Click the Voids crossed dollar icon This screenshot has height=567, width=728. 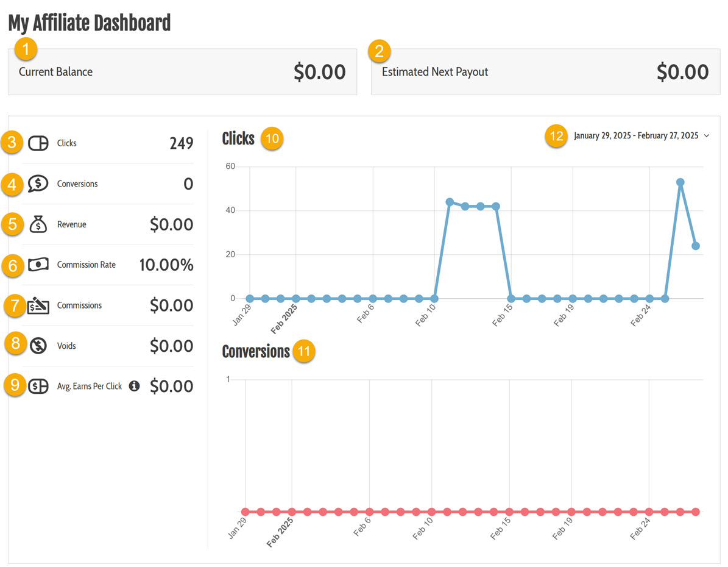click(x=38, y=346)
